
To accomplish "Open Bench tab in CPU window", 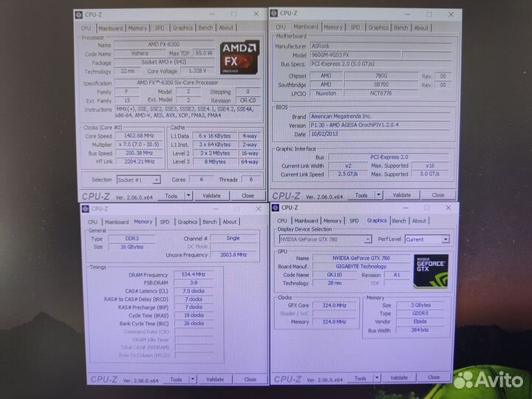I will [x=205, y=28].
